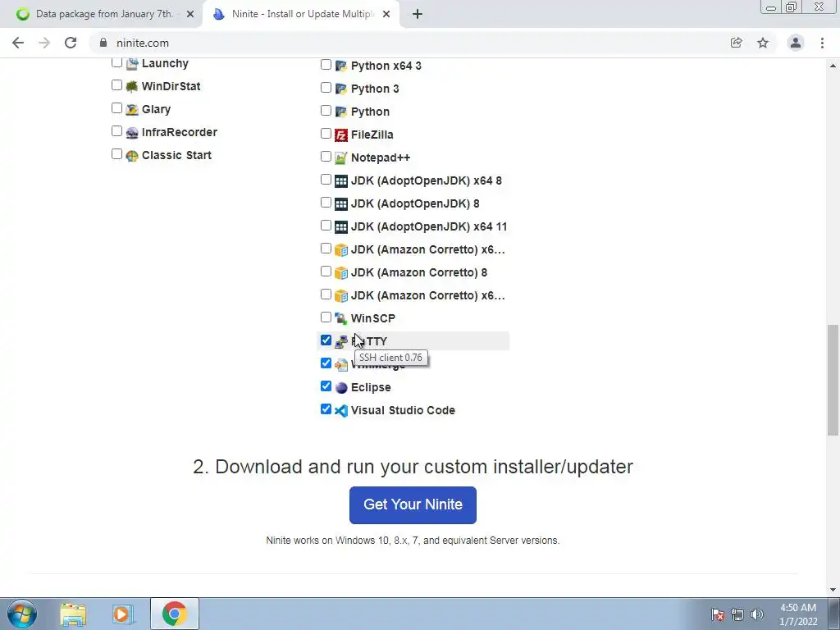The image size is (840, 630).
Task: Check the Launchy checkbox
Action: pos(116,62)
